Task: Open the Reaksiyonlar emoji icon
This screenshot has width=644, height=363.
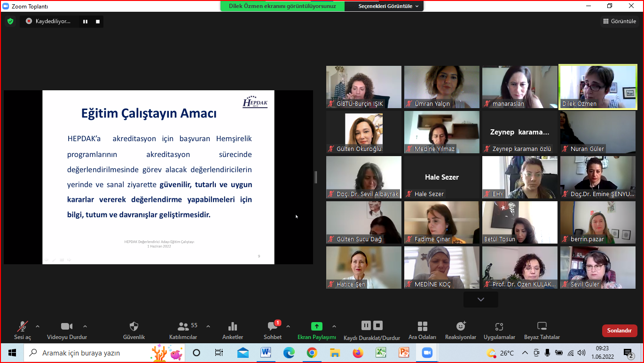Action: coord(461,326)
